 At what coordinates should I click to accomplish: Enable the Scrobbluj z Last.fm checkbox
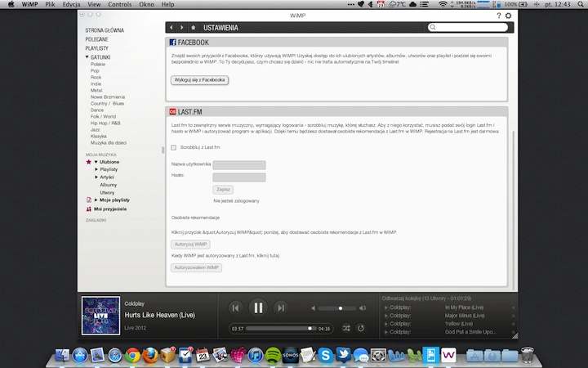tap(174, 147)
